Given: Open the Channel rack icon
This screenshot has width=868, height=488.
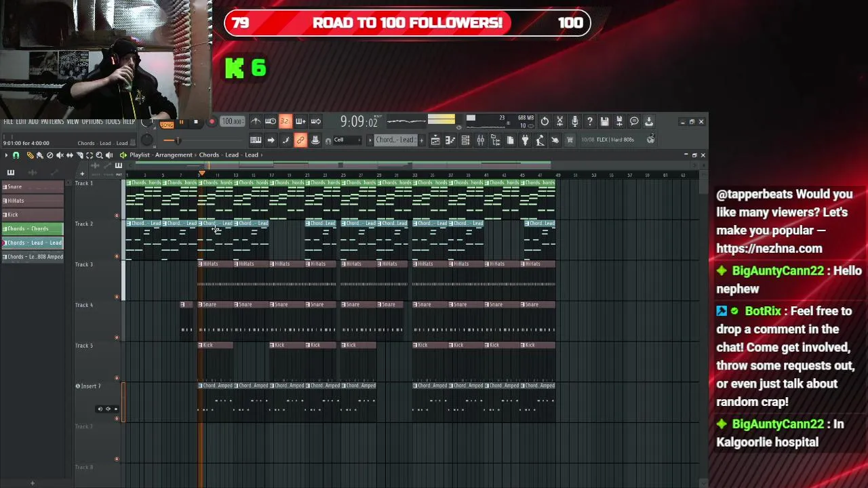Looking at the screenshot, I should click(465, 140).
